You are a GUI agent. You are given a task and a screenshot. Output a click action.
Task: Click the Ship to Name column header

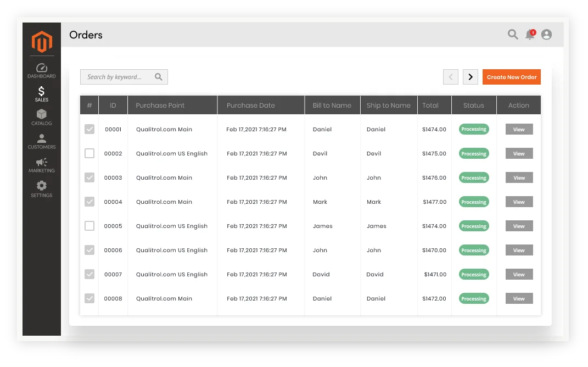coord(389,105)
